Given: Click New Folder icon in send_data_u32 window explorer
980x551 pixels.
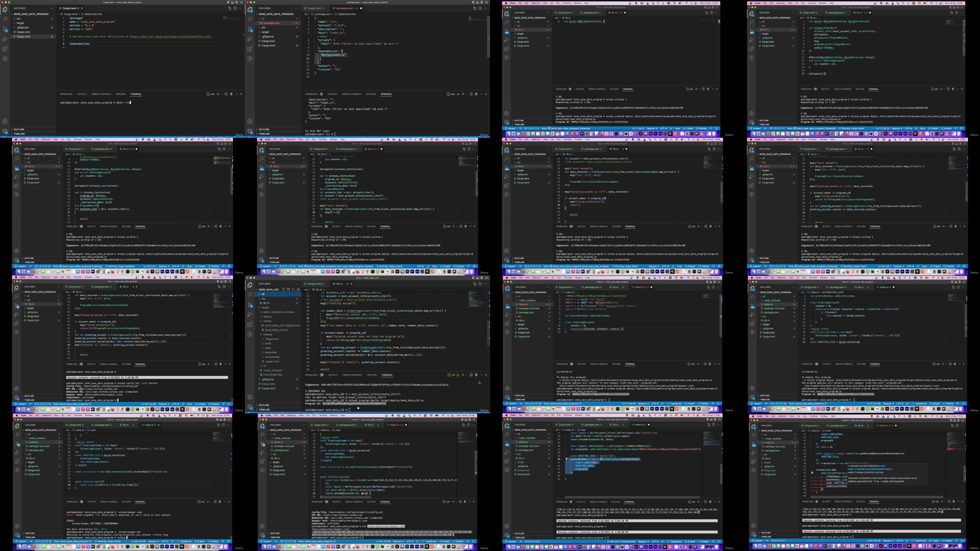Looking at the screenshot, I should click(x=288, y=290).
